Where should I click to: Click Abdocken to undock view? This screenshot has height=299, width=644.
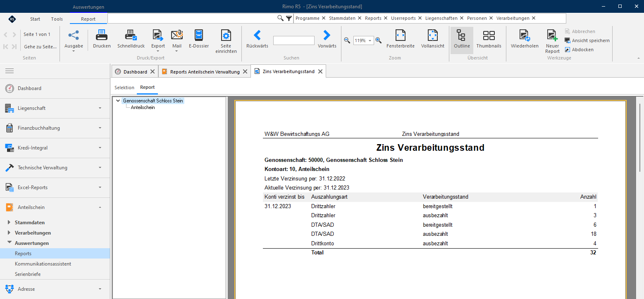click(579, 50)
